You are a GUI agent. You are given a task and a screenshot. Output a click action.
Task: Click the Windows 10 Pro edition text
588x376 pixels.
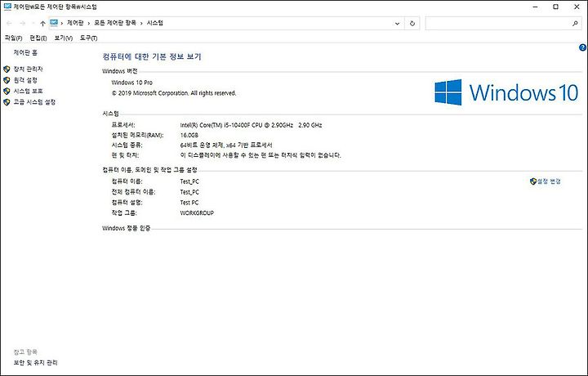click(x=132, y=83)
